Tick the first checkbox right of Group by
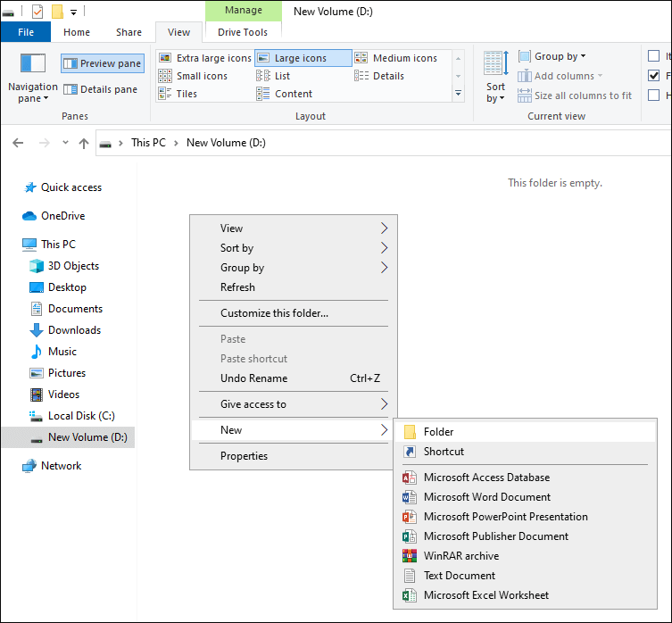This screenshot has height=623, width=672. pyautogui.click(x=653, y=56)
